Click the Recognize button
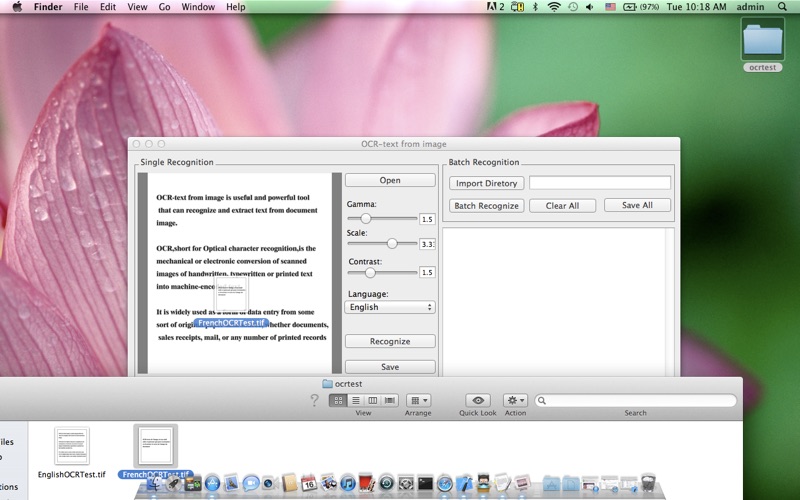This screenshot has width=800, height=500. point(390,341)
